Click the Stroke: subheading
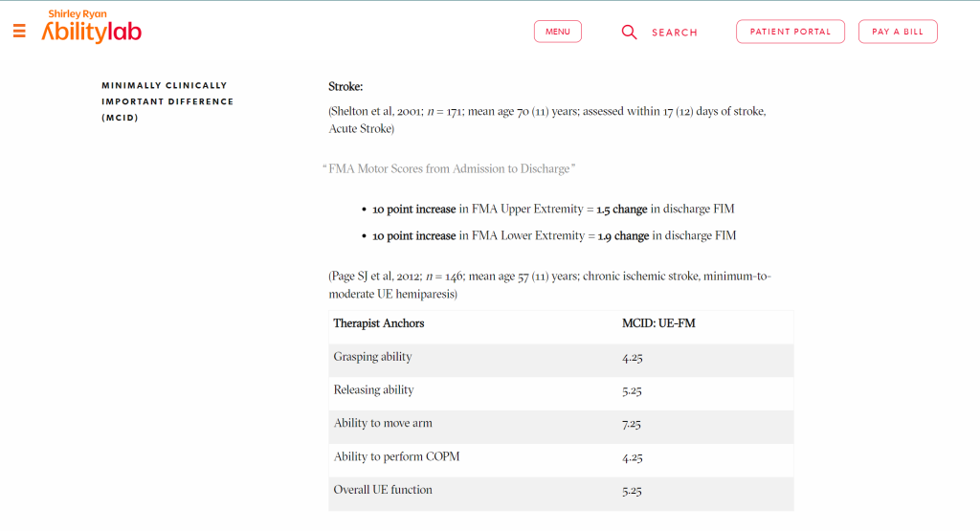Screen dimensions: 980x531 (x=345, y=86)
